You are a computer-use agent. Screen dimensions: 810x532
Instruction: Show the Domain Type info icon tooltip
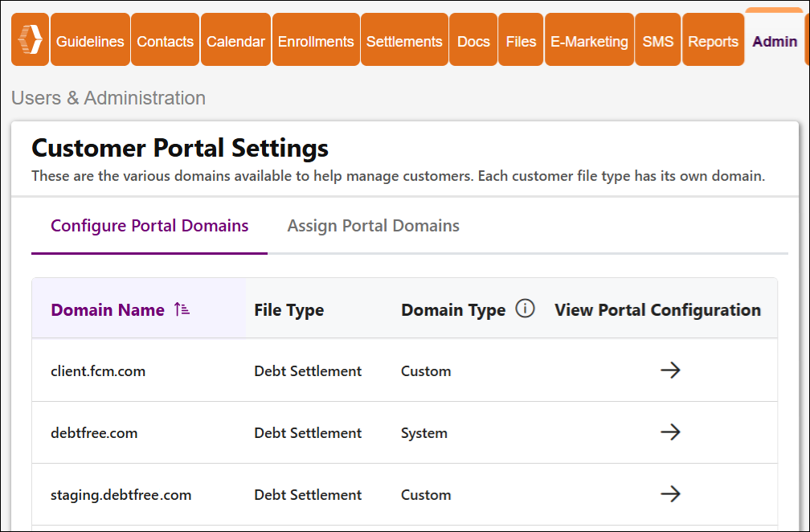(x=525, y=309)
